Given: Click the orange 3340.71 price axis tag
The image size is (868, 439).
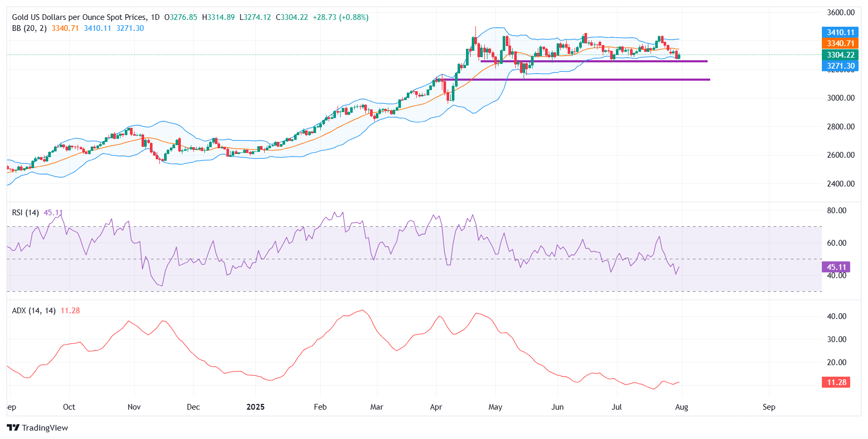Looking at the screenshot, I should 840,43.
